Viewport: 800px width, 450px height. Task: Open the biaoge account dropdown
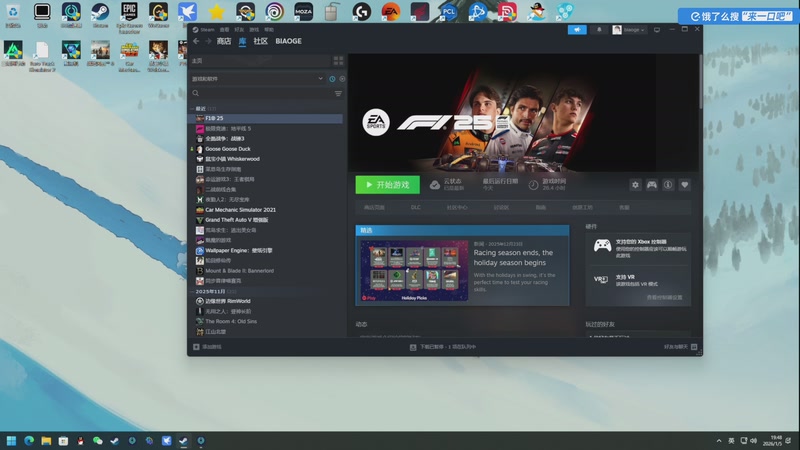coord(629,30)
